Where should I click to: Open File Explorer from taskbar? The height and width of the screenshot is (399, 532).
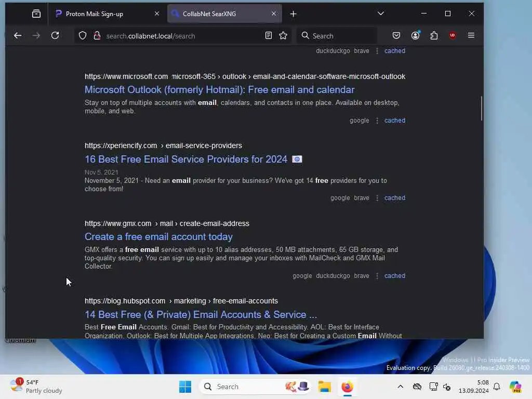coord(324,387)
